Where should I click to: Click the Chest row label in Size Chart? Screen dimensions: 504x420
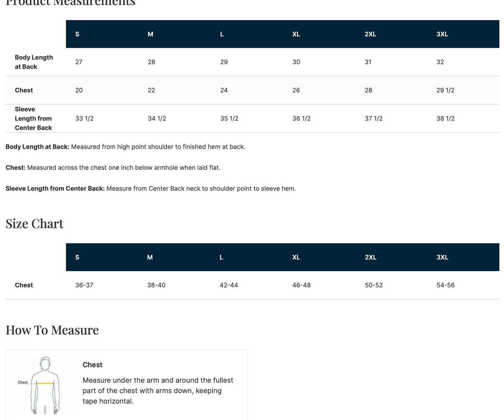24,285
